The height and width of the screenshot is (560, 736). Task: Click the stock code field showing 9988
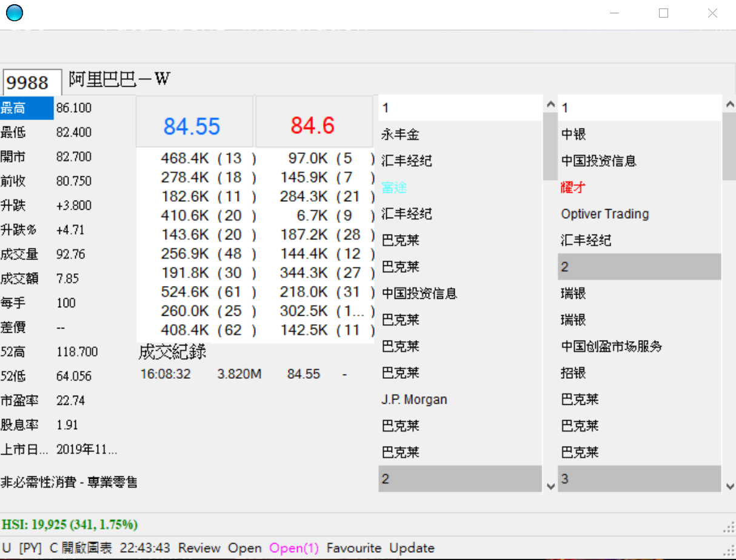point(33,82)
